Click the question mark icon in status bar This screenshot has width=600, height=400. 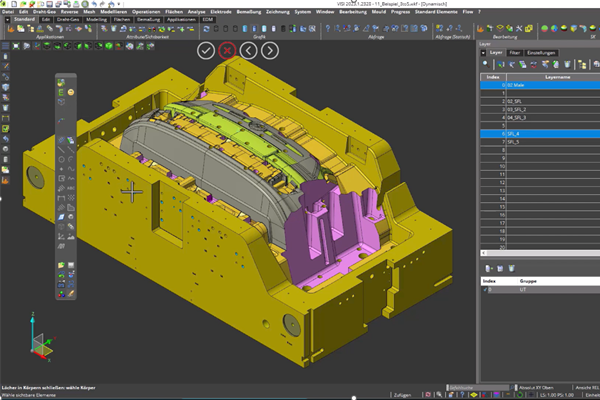click(x=462, y=395)
